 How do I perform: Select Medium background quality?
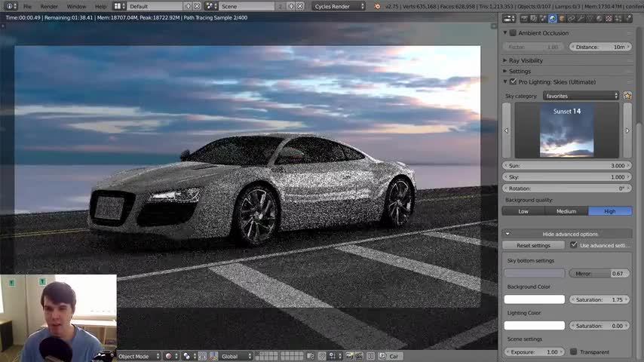click(x=566, y=211)
